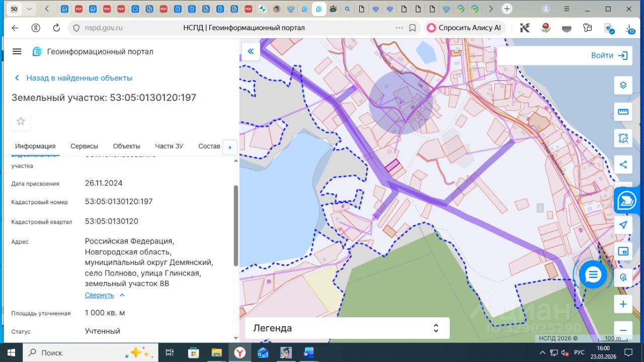Viewport: 644px width, 362px height.
Task: Open the chat assistant bubble
Action: 593,275
